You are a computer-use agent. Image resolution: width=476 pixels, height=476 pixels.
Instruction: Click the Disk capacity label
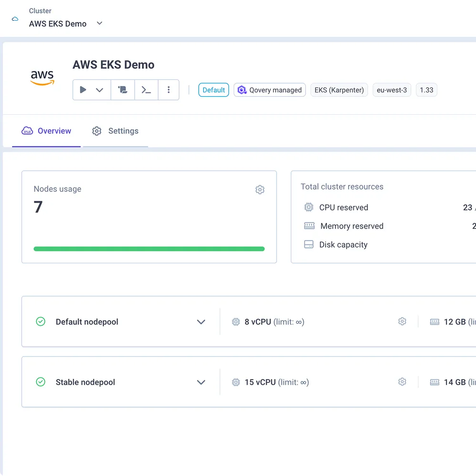343,245
